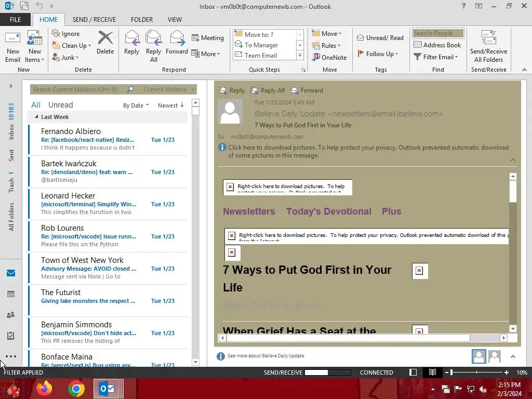Reply with a Meeting
Screen dimensions: 532x399
(x=208, y=37)
